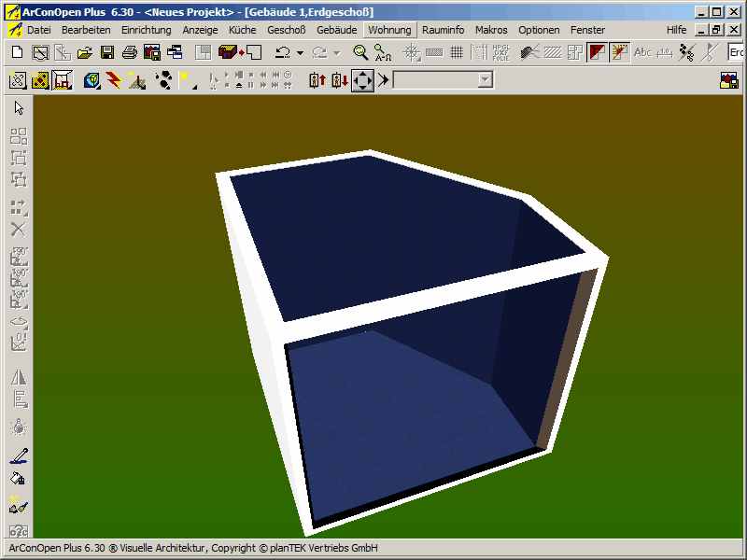Toggle the 3D perspective view mode button
Viewport: 747px width, 560px height.
click(x=62, y=80)
